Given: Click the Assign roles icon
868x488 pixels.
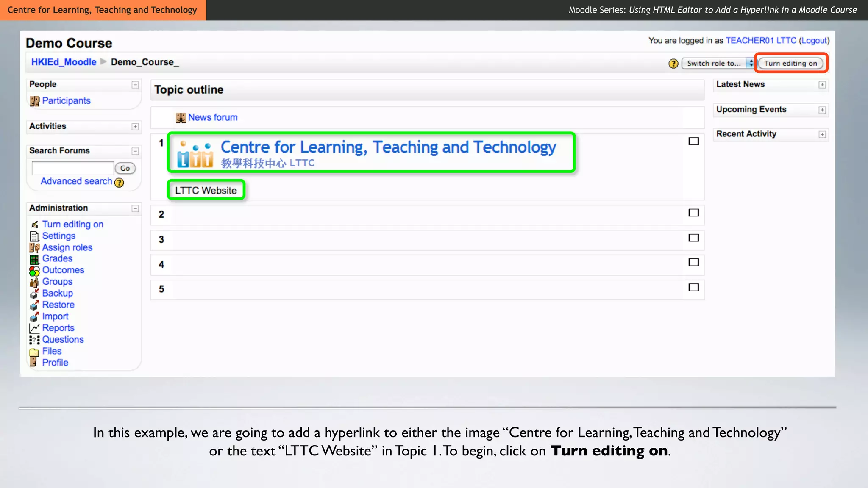Looking at the screenshot, I should 34,248.
